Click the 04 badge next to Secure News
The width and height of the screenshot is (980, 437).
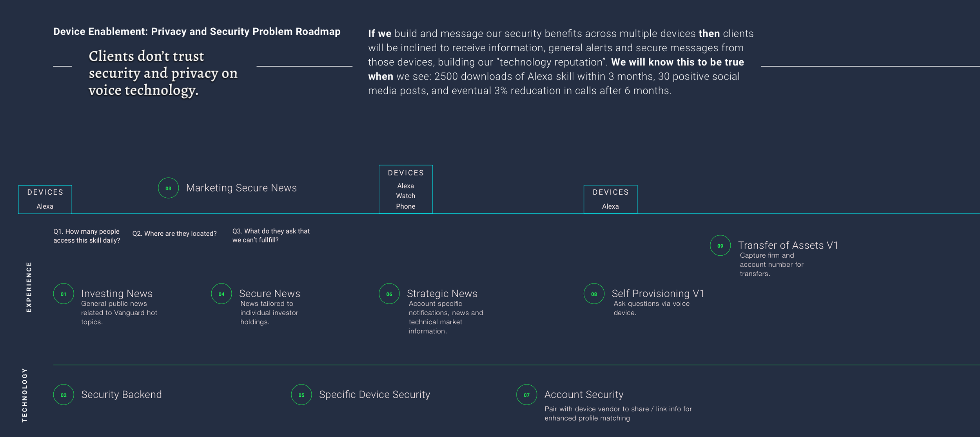coord(221,294)
